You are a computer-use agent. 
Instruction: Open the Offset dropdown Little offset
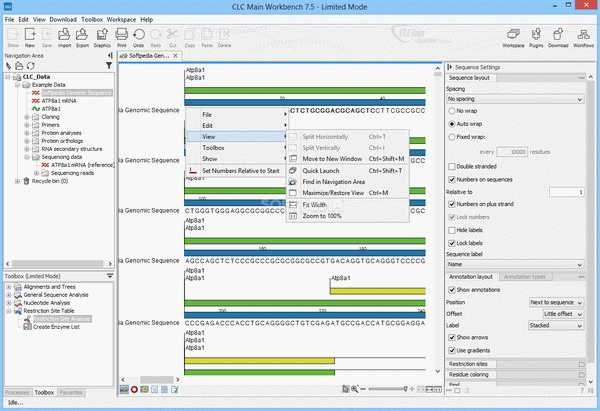point(563,314)
